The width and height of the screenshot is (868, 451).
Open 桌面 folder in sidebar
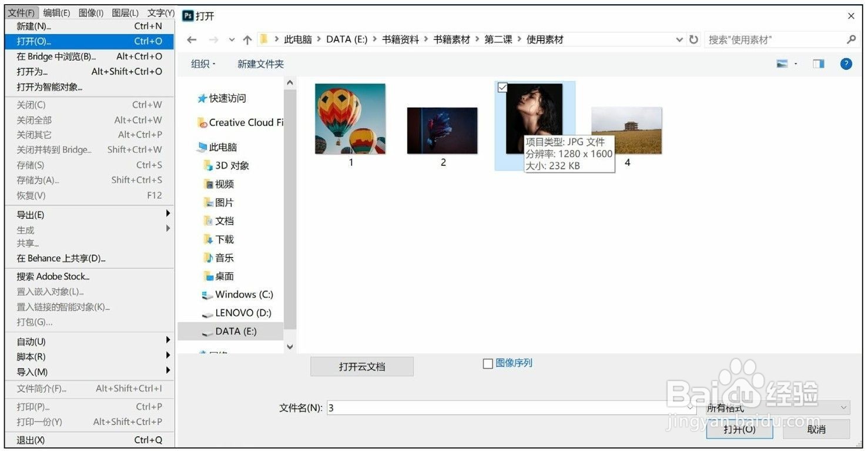pos(219,276)
